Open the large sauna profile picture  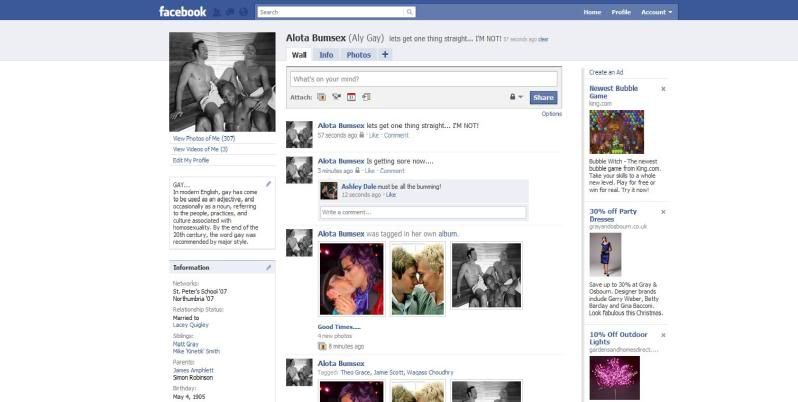[222, 82]
